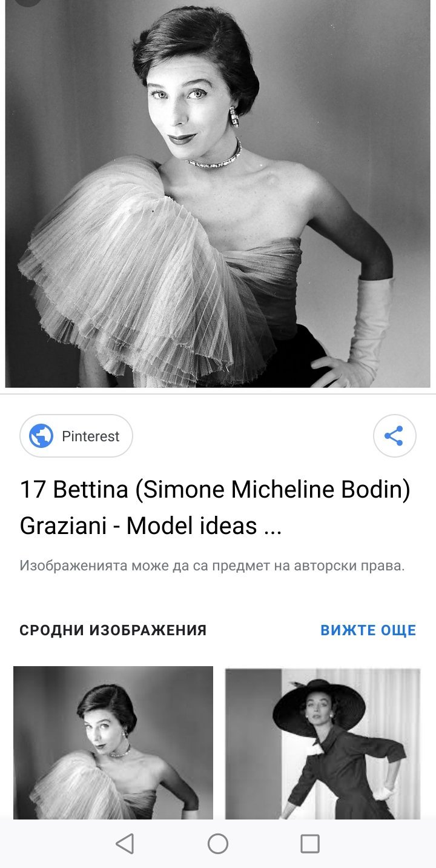Tap the copyright notice text under title
This screenshot has width=436, height=868.
[x=212, y=566]
